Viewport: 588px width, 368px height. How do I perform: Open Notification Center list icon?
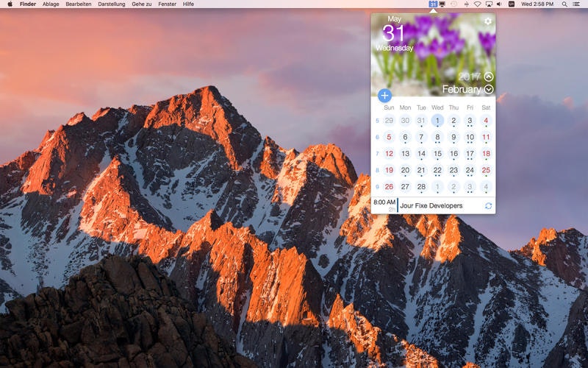pos(576,4)
